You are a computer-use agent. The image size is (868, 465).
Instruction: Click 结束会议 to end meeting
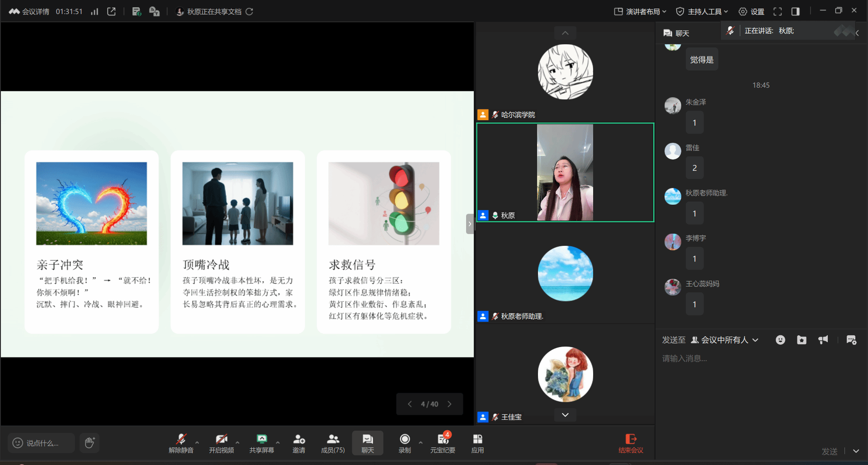pos(631,443)
